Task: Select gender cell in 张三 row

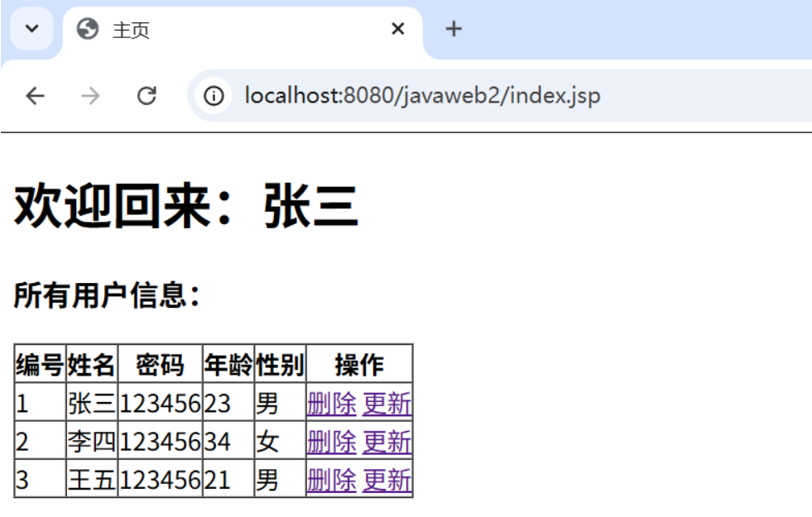Action: (280, 404)
